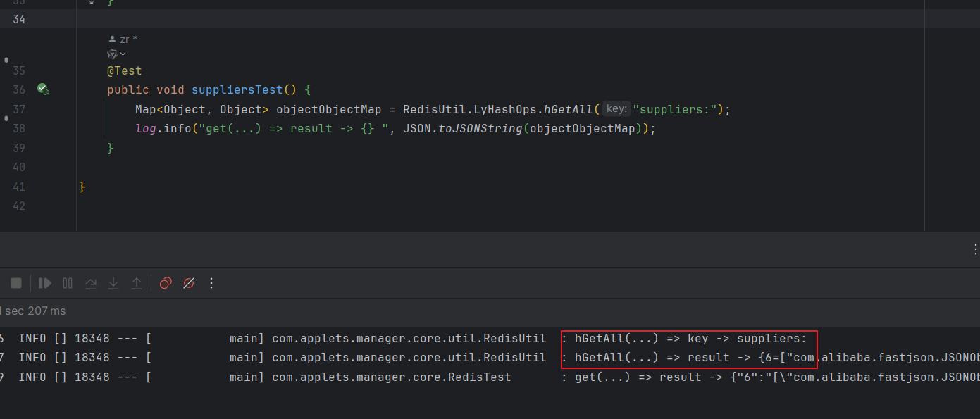Viewport: 980px width, 419px height.
Task: Mute breakpoints with slashed circle icon
Action: click(189, 283)
